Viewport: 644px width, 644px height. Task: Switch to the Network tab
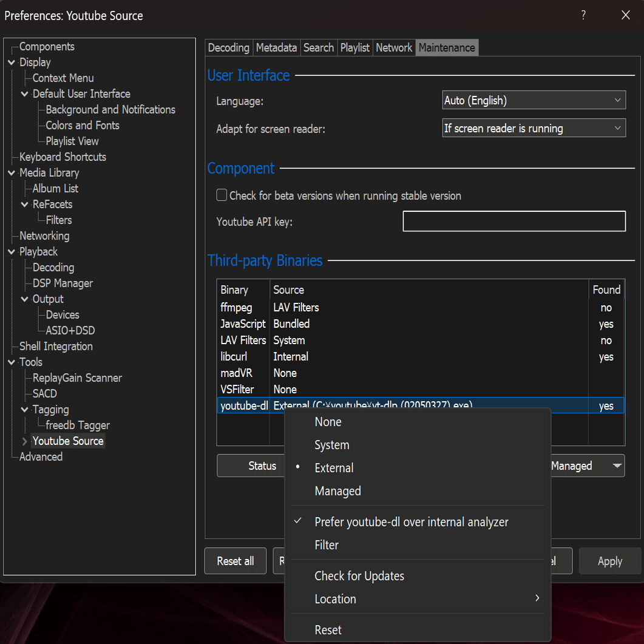tap(394, 47)
